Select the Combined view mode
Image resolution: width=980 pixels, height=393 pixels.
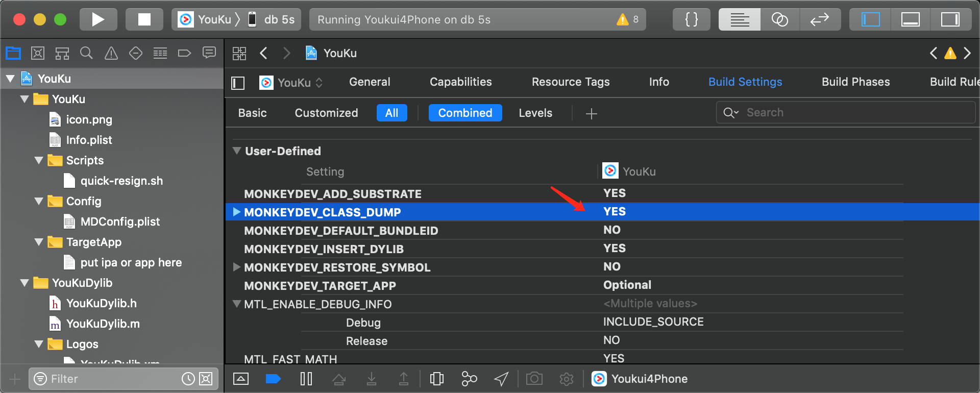[x=465, y=113]
